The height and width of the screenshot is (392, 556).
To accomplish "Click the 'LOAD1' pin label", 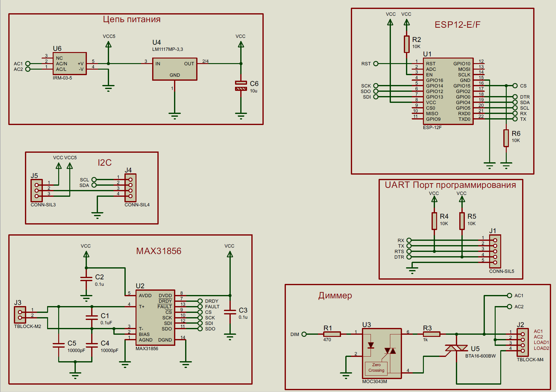I will [542, 342].
